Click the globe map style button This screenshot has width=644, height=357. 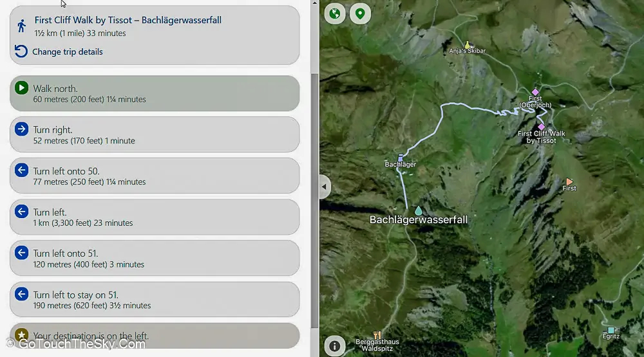335,14
